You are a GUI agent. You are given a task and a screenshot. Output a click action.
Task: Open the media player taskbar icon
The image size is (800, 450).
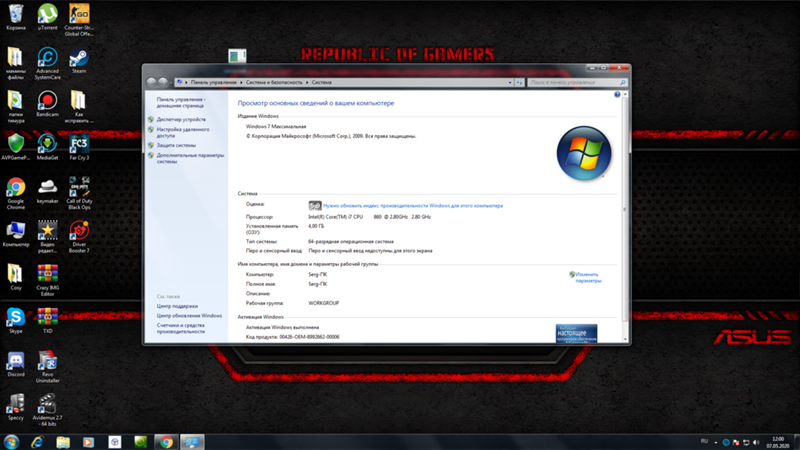point(89,442)
